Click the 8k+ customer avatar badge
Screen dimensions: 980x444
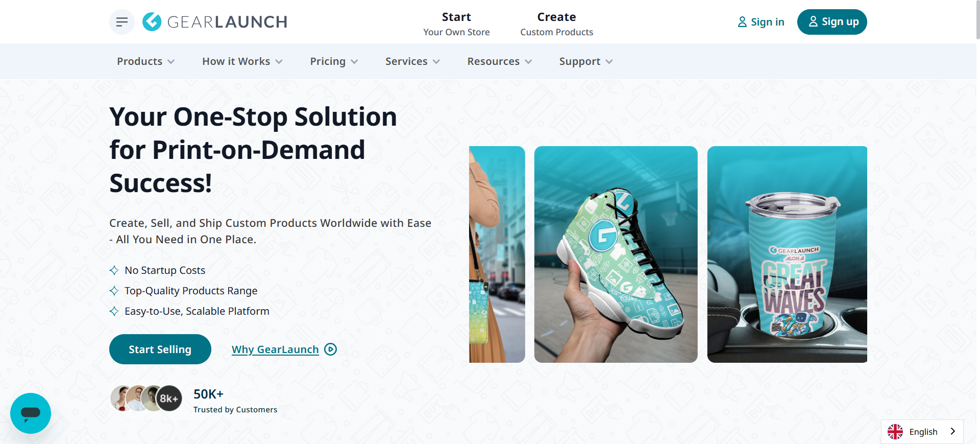(169, 399)
